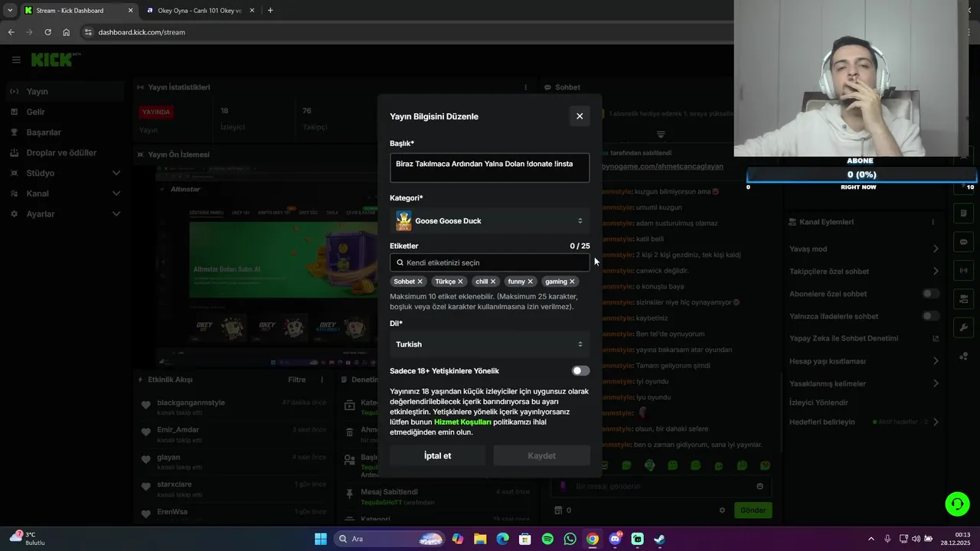This screenshot has width=980, height=551.
Task: Open the hamburger menu next to Kick logo
Action: click(x=16, y=60)
